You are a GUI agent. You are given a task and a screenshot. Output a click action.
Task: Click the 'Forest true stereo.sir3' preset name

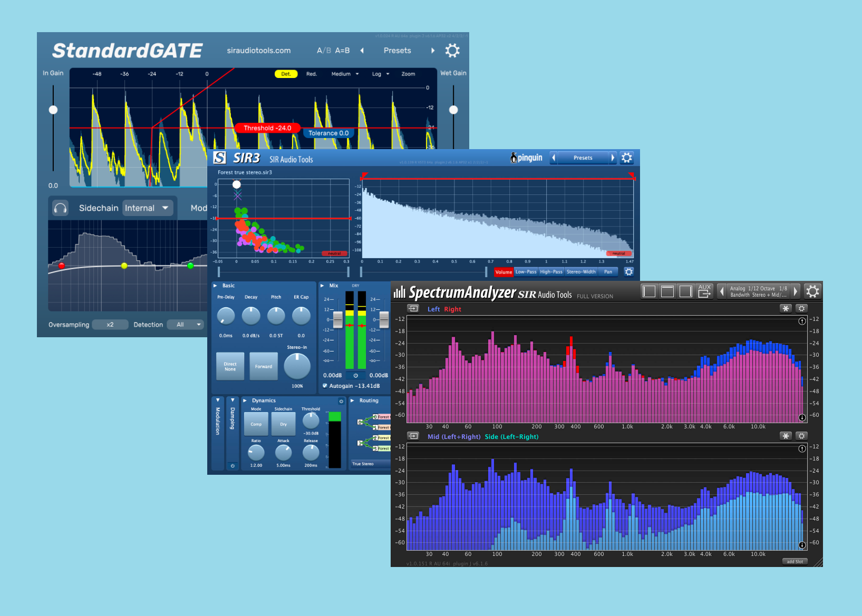[246, 172]
